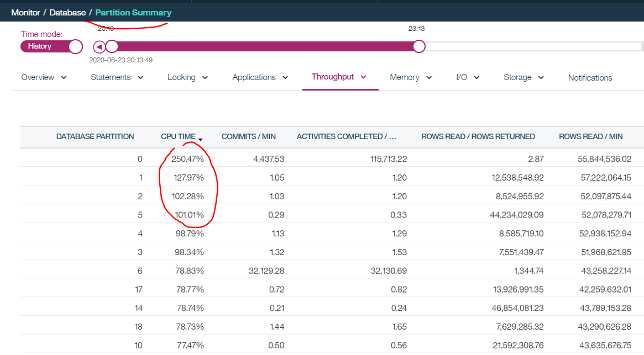
Task: Open the Storage dropdown
Action: [x=541, y=77]
